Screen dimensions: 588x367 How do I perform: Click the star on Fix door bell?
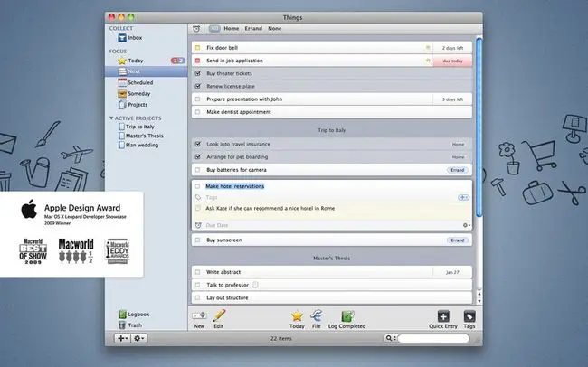428,48
